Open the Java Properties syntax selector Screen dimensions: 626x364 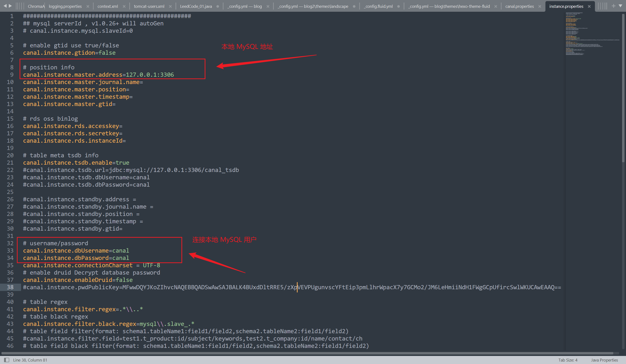(604, 360)
